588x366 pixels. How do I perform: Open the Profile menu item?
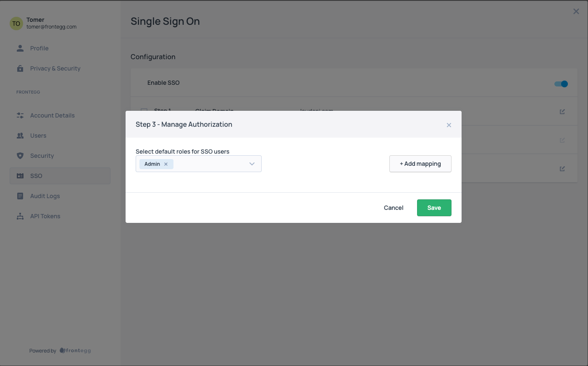pyautogui.click(x=60, y=48)
